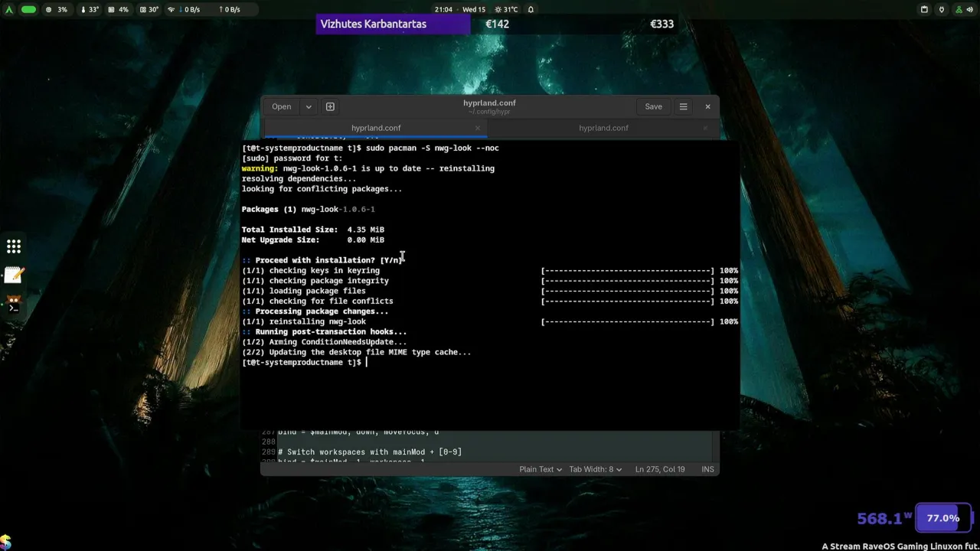Click the €333 goal amount
Image resolution: width=980 pixels, height=551 pixels.
[x=661, y=24]
